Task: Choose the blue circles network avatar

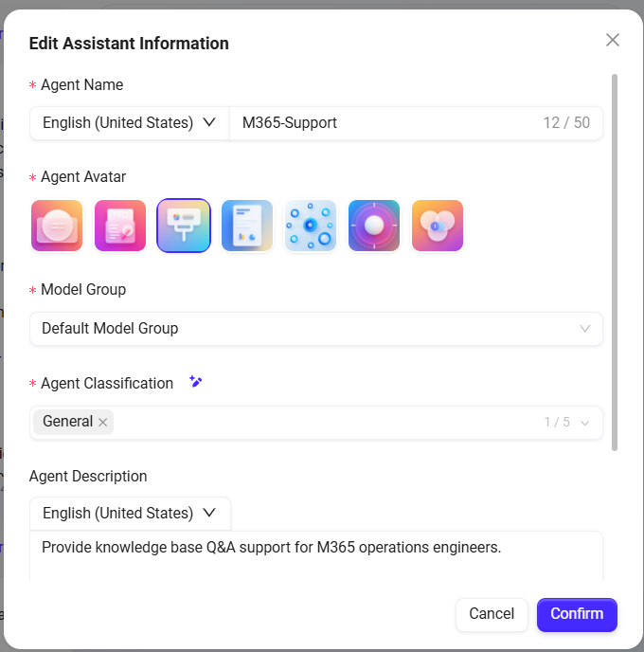Action: pos(311,226)
